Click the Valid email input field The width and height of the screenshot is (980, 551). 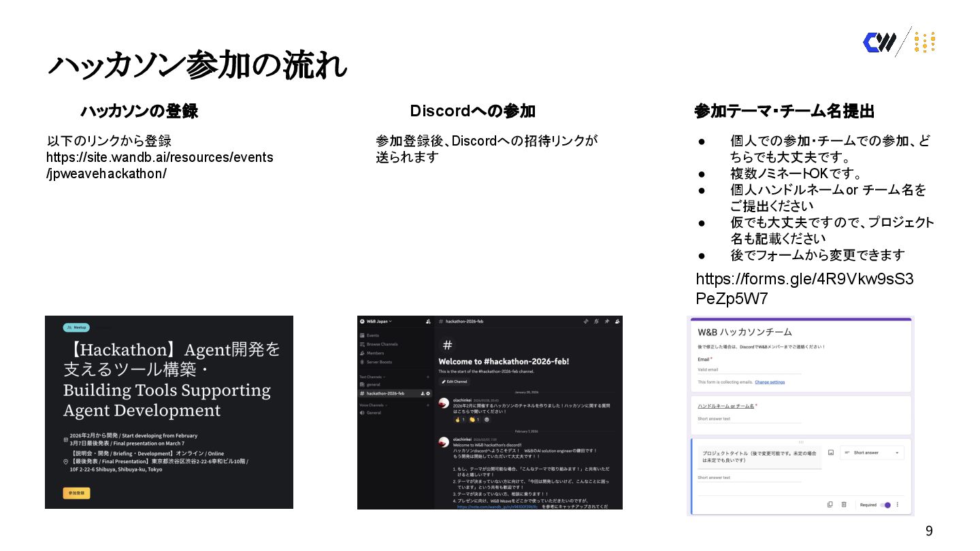[x=749, y=369]
